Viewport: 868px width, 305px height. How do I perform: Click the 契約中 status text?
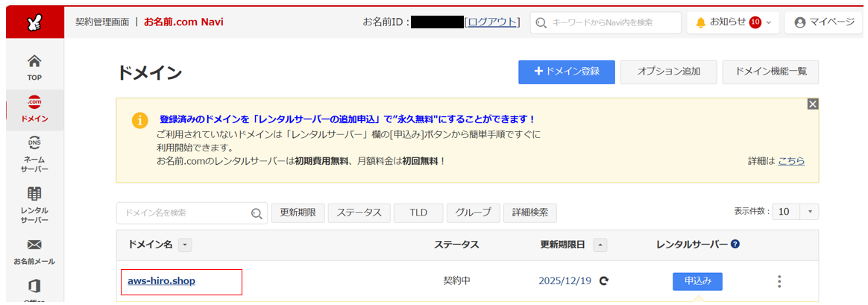(456, 280)
